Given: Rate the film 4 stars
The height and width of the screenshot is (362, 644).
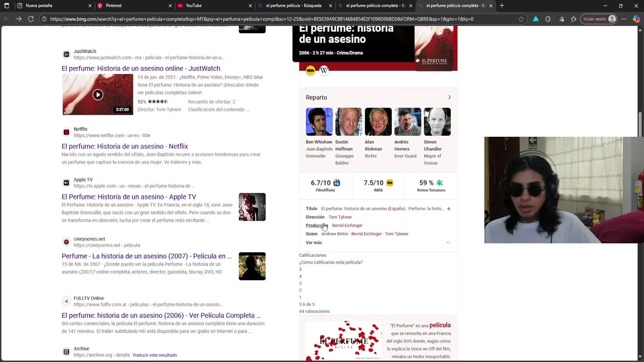Looking at the screenshot, I should coord(300,277).
